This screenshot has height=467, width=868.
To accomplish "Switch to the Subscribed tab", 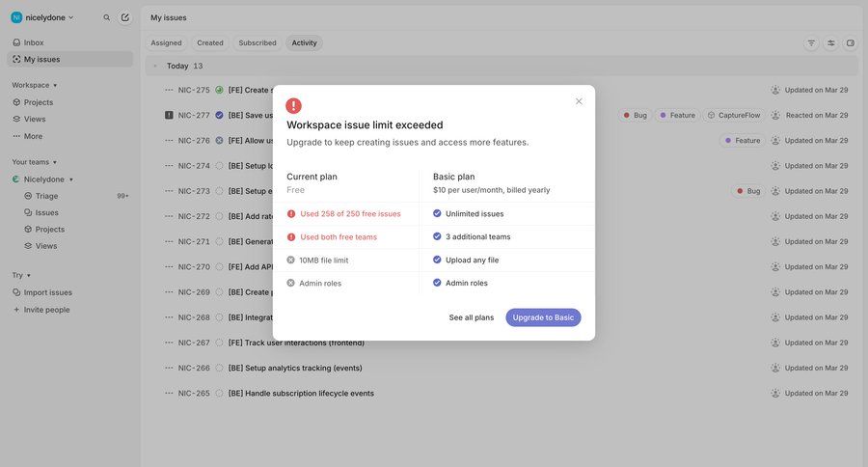I will [258, 42].
